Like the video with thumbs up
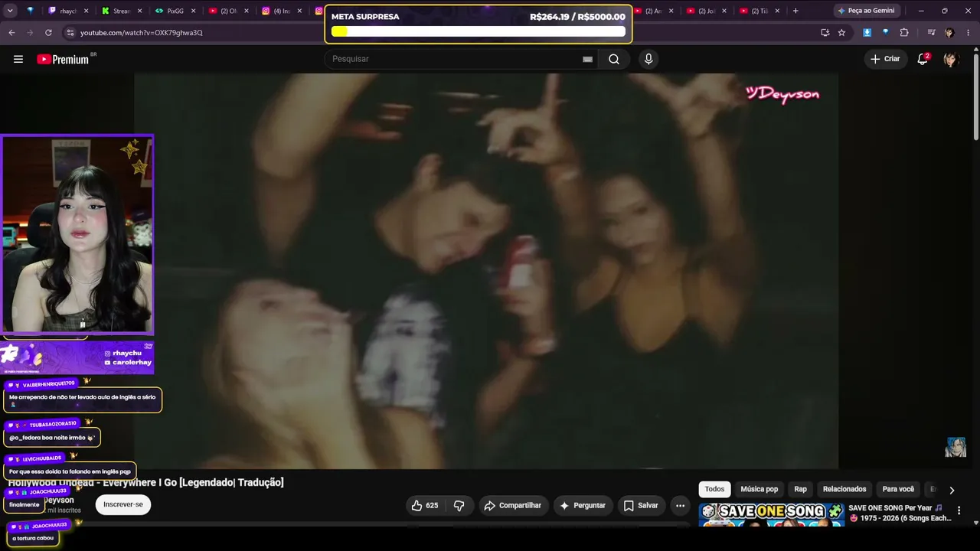The height and width of the screenshot is (551, 980). tap(425, 505)
